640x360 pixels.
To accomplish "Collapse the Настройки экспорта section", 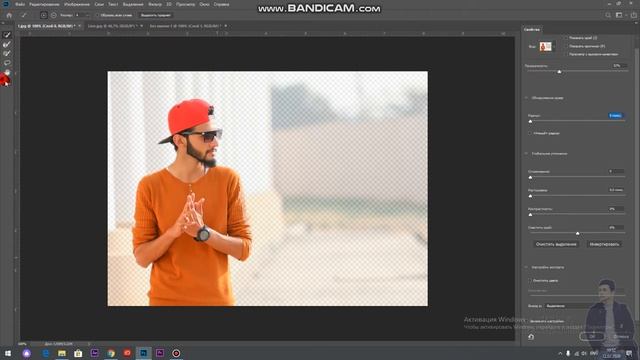I will coord(526,267).
